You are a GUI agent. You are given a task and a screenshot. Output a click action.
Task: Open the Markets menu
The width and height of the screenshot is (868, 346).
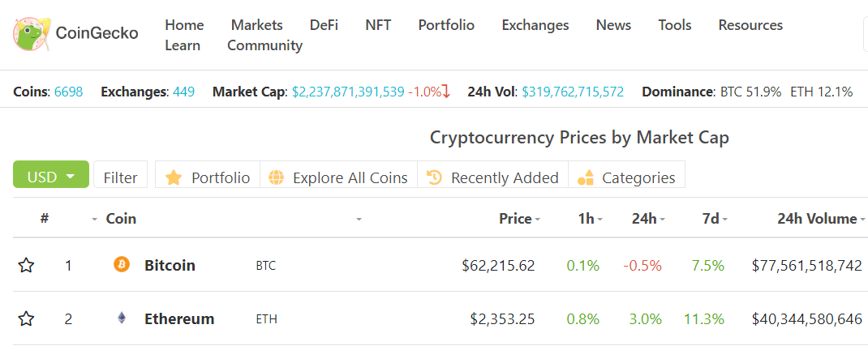pyautogui.click(x=256, y=25)
